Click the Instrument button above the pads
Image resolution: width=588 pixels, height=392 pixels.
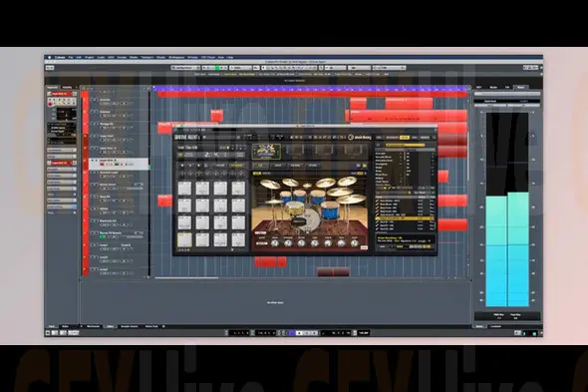coord(219,166)
